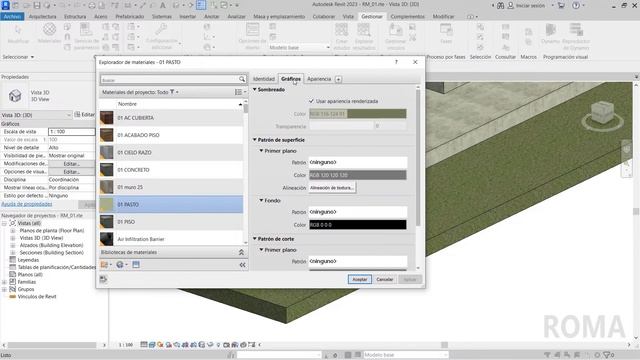
Task: Collapse the surface Primer plano subsection
Action: pos(261,151)
